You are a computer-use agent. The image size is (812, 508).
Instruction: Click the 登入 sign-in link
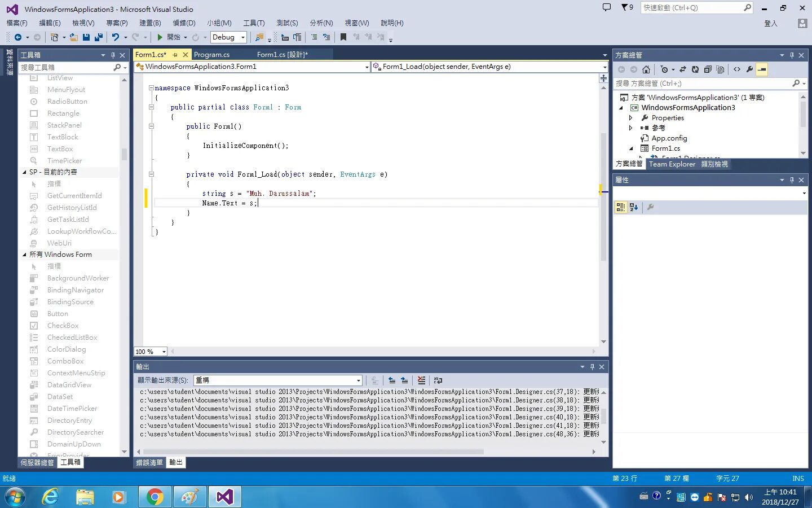pos(771,23)
